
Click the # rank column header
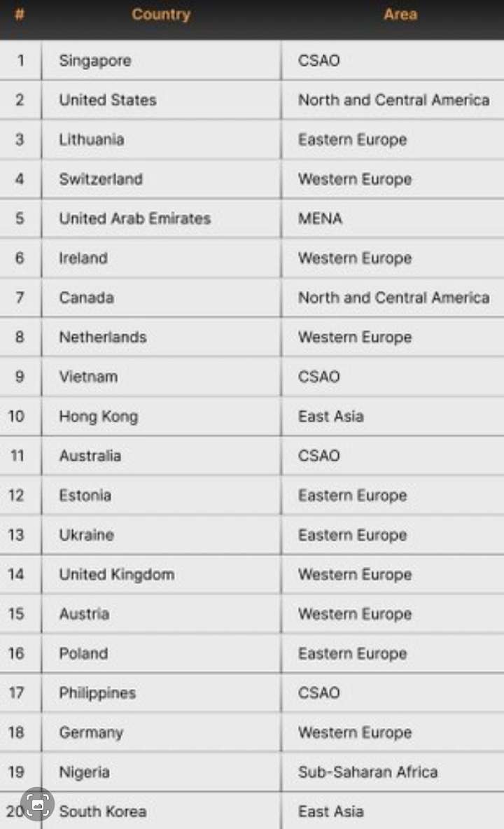[x=20, y=15]
